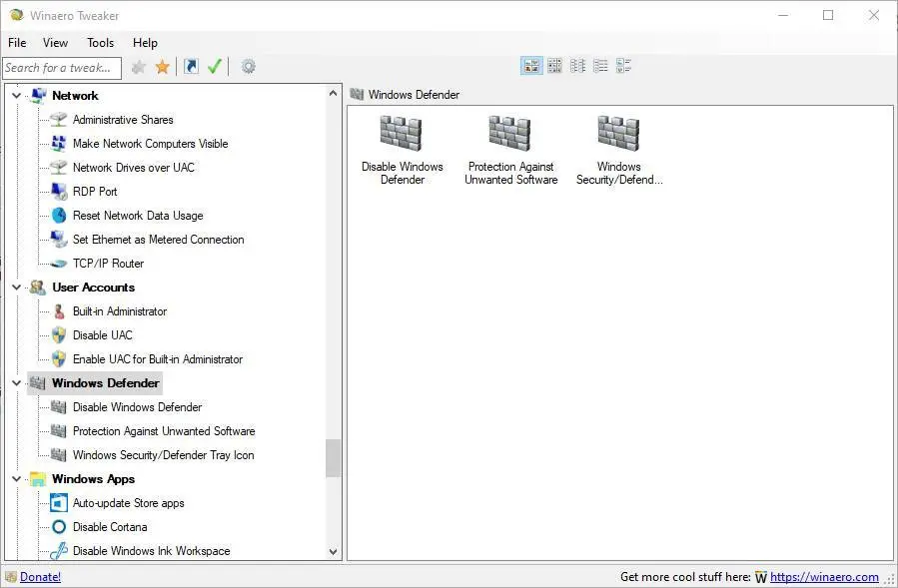This screenshot has height=588, width=898.
Task: Select Enable UAC for Built-in Administrator
Action: (158, 359)
